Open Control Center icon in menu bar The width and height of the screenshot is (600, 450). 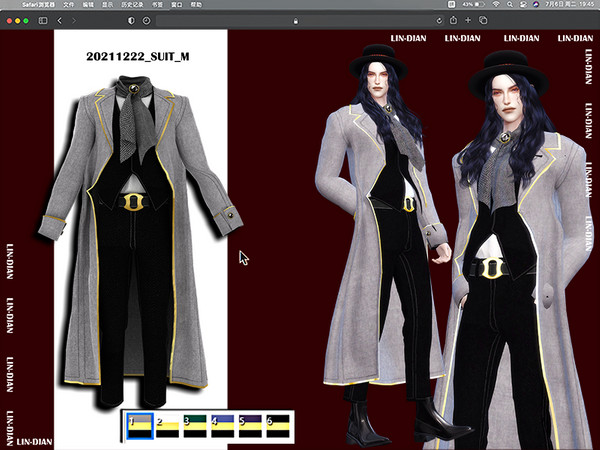pos(523,5)
